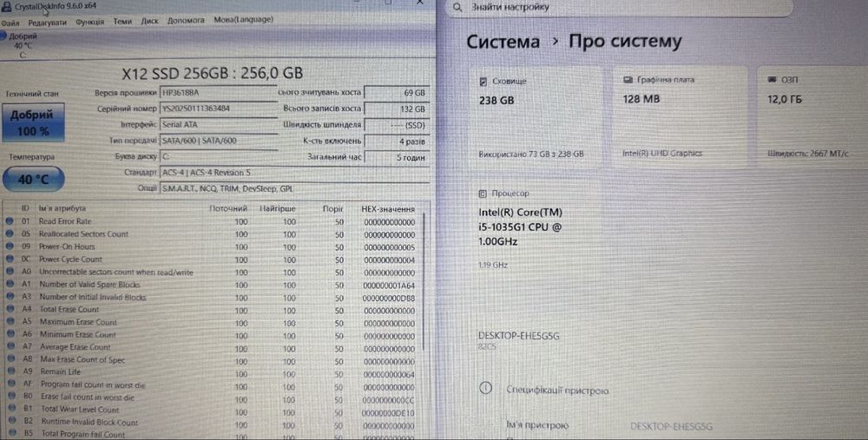Click the SMART attribute list vertical scrollbar
Viewport: 868px width, 440px height.
pyautogui.click(x=424, y=282)
